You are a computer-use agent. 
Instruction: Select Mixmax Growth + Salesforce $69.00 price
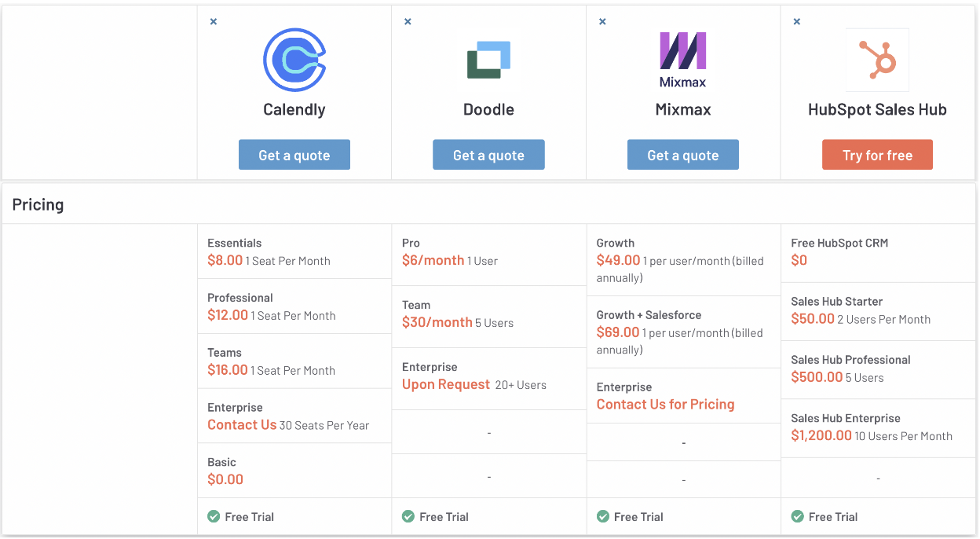(618, 332)
